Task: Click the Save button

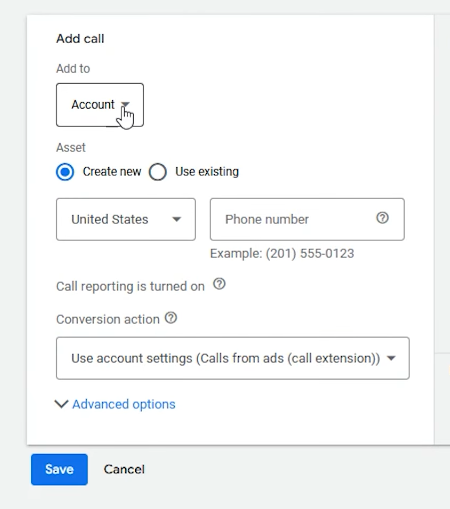Action: (x=59, y=469)
